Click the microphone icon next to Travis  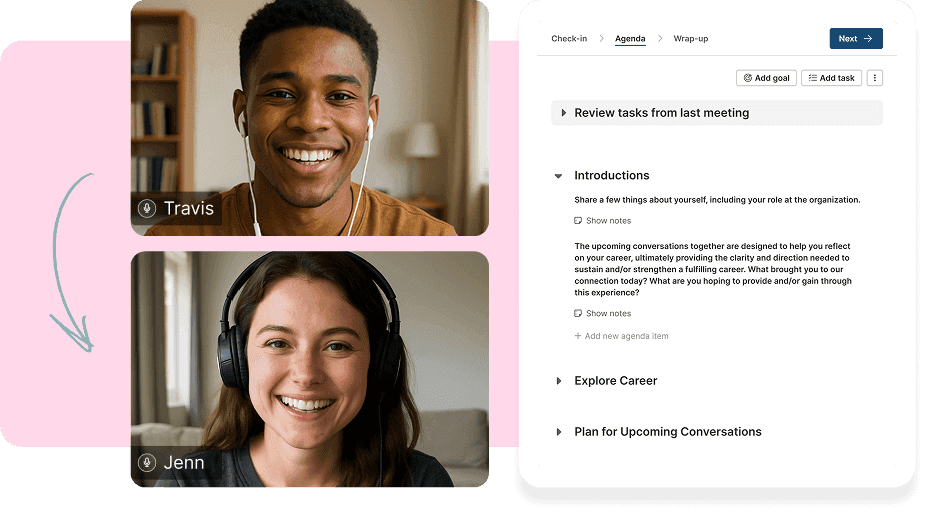[147, 208]
